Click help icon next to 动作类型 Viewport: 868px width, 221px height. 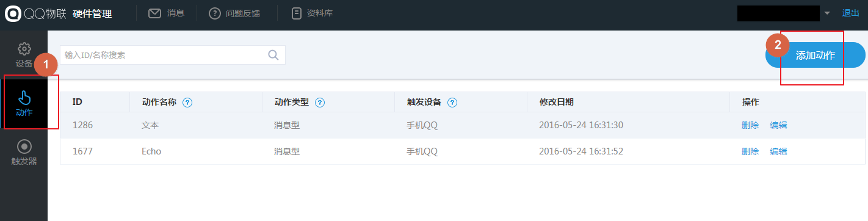[x=319, y=103]
